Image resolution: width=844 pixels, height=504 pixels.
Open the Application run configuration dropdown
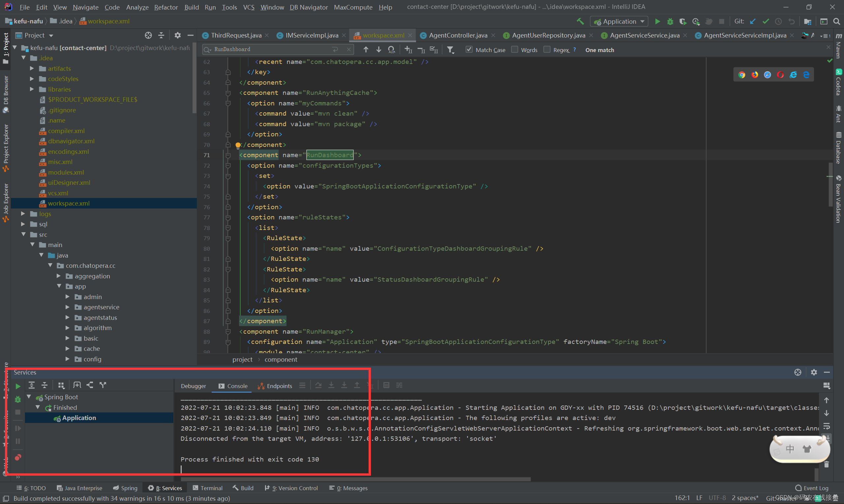(x=618, y=21)
